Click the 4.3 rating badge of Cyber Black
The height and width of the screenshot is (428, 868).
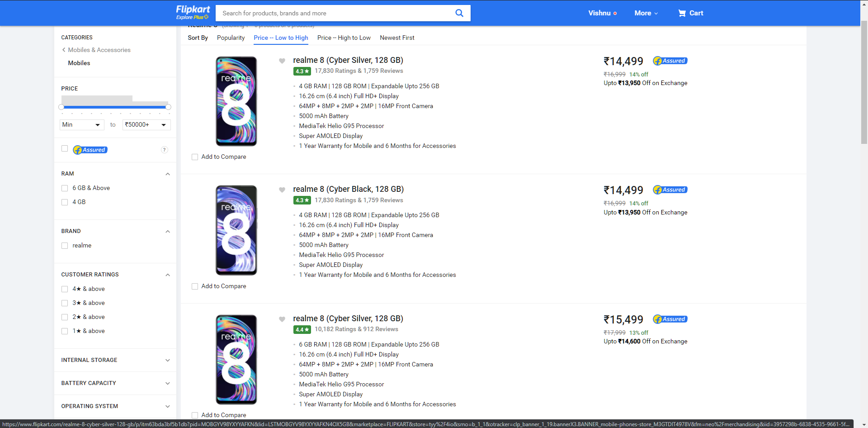(x=302, y=200)
